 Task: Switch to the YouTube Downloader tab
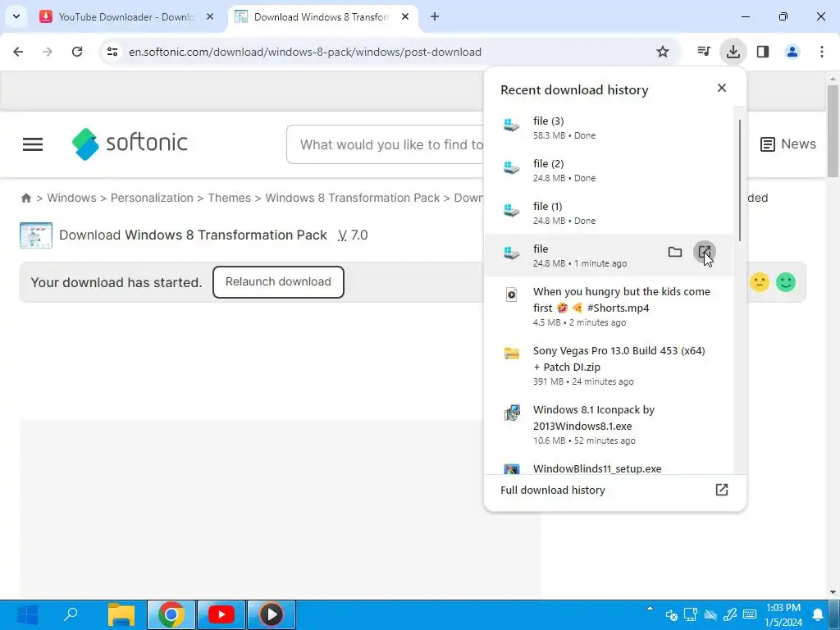tap(127, 16)
